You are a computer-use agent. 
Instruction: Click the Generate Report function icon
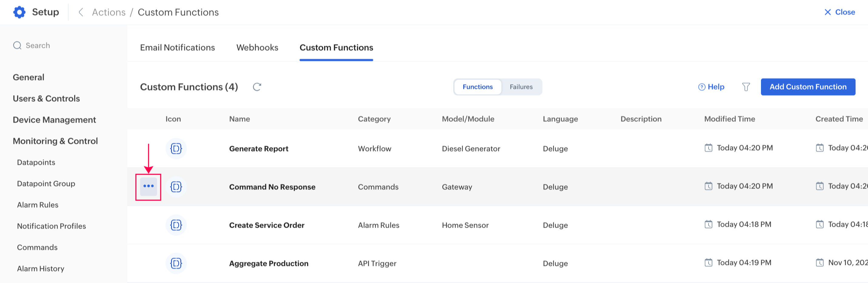(176, 148)
